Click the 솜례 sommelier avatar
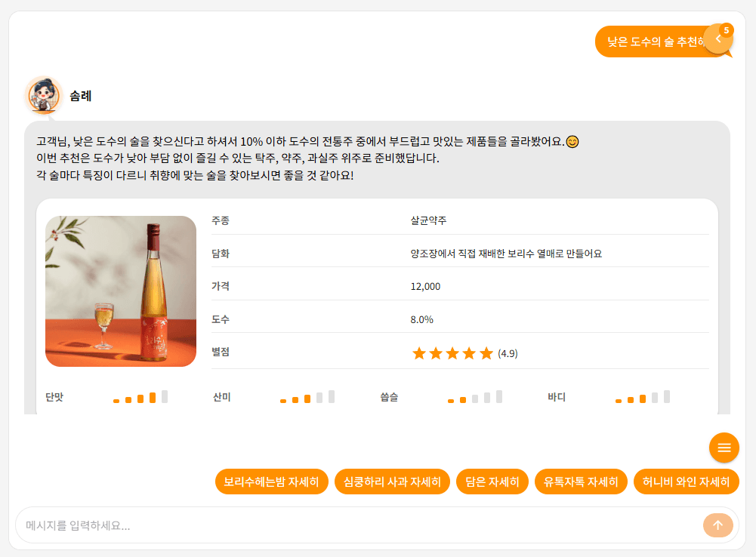The image size is (756, 557). pos(44,95)
